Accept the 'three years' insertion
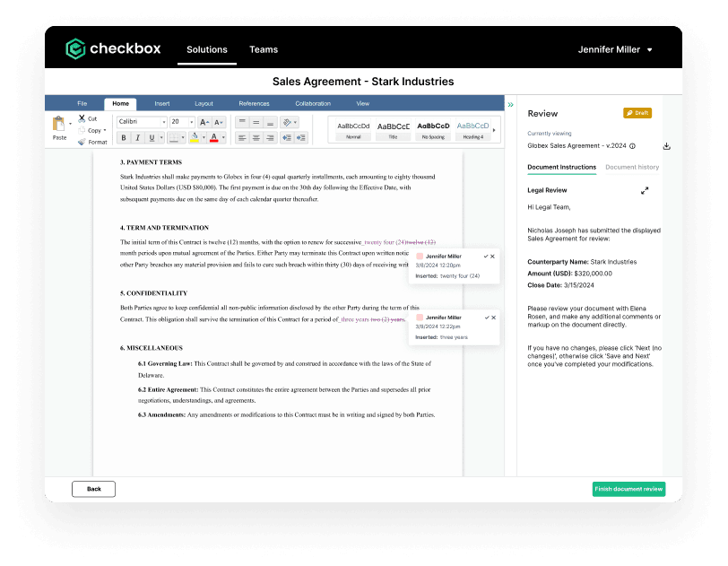 [x=487, y=318]
